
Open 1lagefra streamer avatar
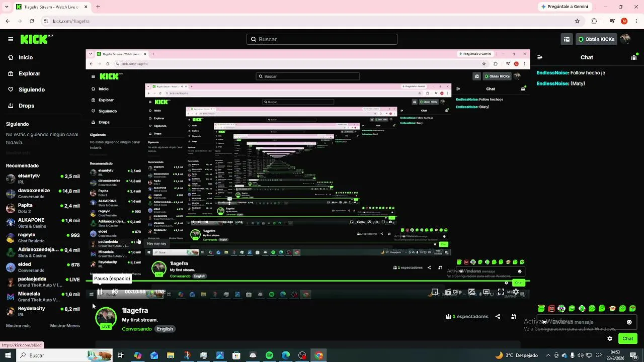point(106,318)
